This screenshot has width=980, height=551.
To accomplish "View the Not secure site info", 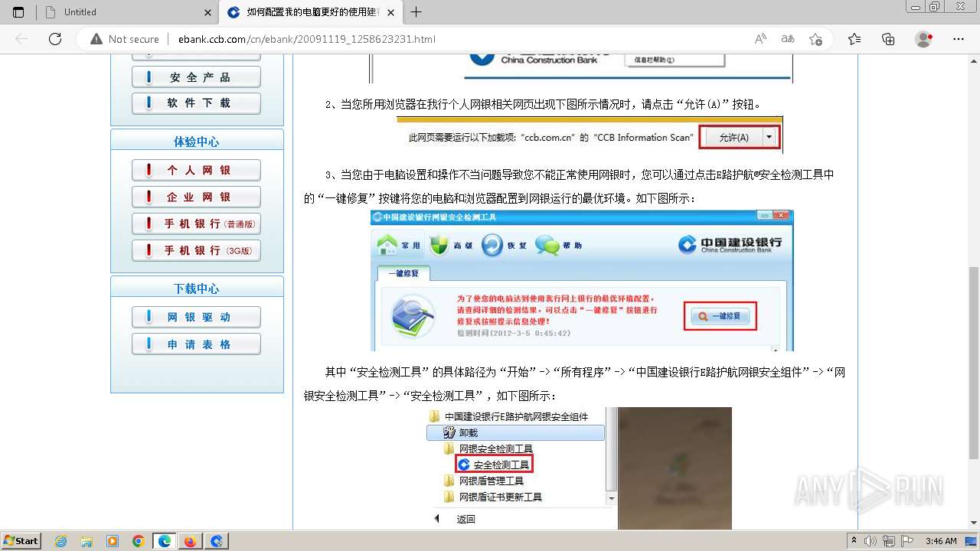I will pos(125,39).
